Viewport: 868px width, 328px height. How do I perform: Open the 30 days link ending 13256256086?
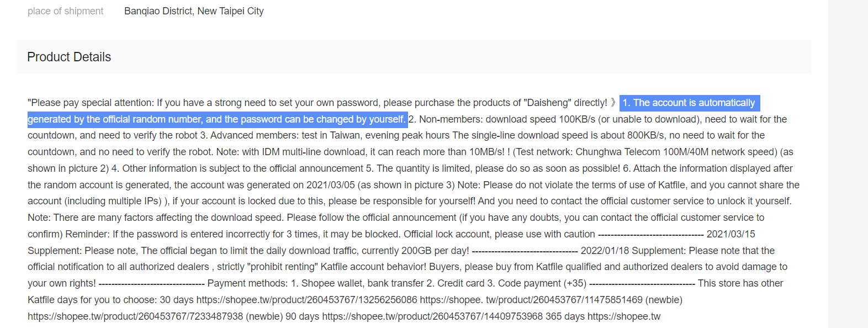click(x=307, y=300)
